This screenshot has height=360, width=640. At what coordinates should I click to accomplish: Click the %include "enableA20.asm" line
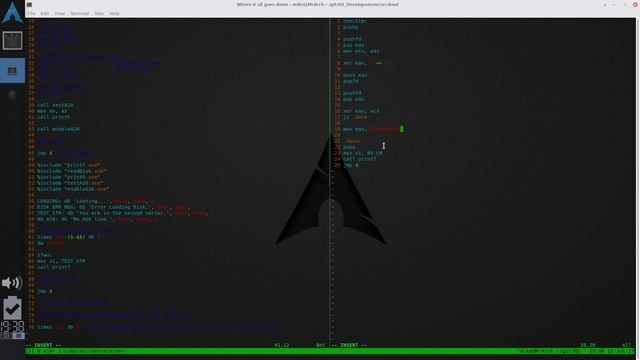[73, 189]
